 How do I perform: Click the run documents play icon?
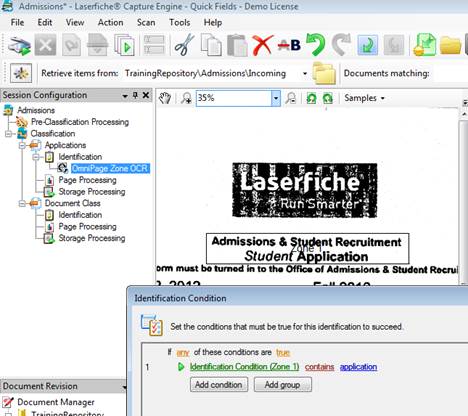click(124, 45)
